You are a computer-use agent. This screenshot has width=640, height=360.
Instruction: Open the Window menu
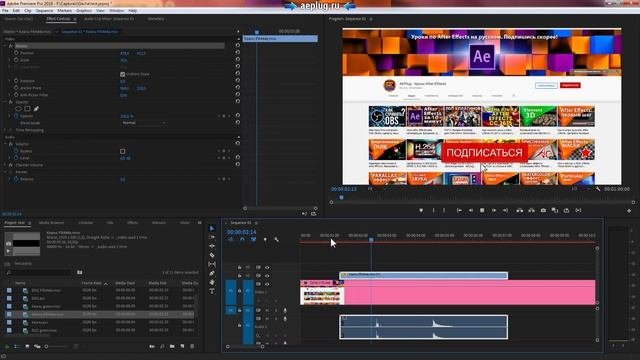(x=116, y=11)
